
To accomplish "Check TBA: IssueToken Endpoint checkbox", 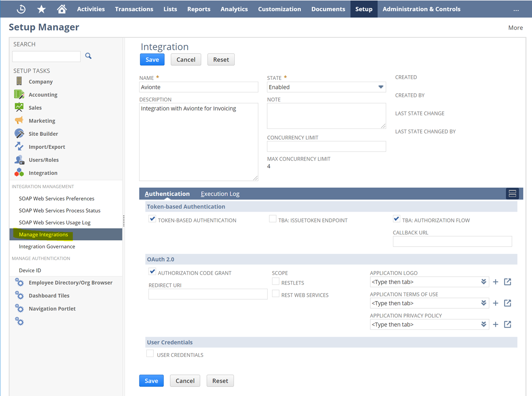I will (272, 219).
